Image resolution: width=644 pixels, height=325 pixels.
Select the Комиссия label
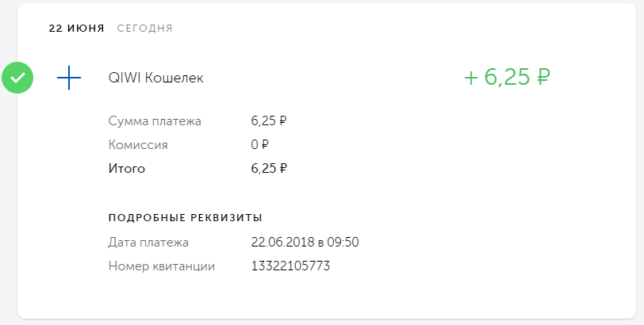coord(138,145)
